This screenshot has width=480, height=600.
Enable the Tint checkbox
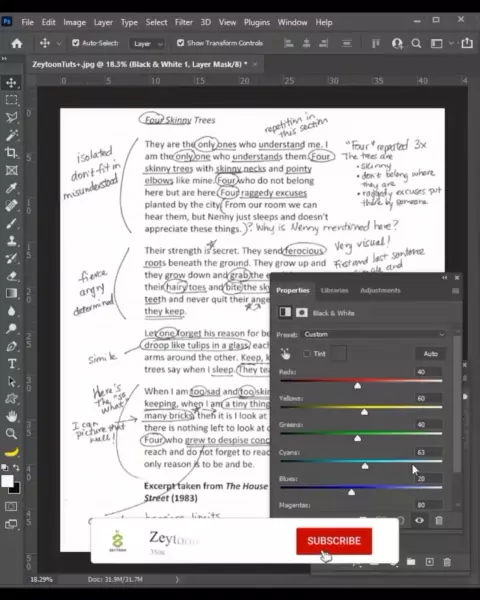tap(307, 354)
